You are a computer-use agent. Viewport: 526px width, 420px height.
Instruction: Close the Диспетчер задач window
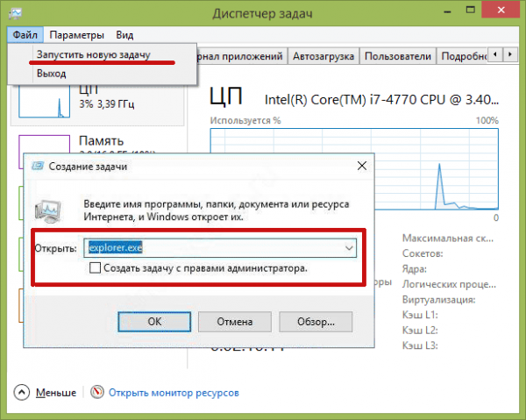(501, 10)
